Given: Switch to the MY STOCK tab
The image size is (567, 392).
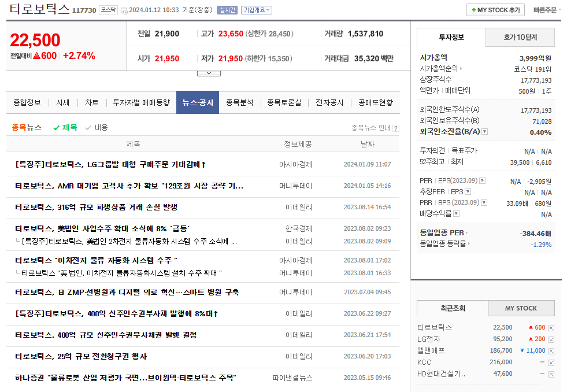Looking at the screenshot, I should pyautogui.click(x=521, y=309).
